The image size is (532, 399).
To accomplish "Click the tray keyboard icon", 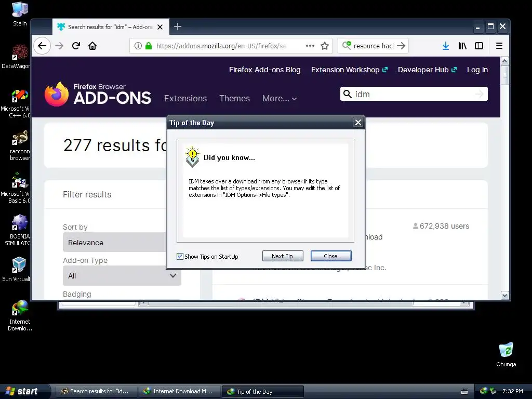I will click(464, 392).
